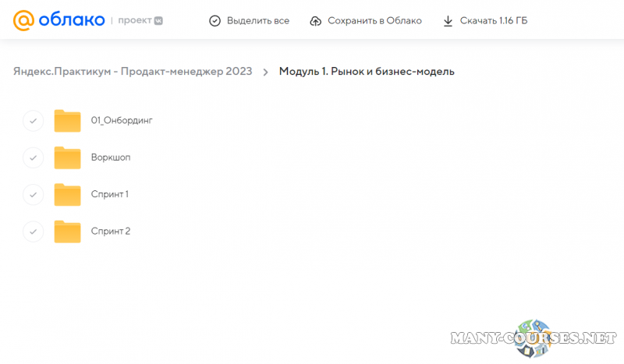This screenshot has width=624, height=364.
Task: Select the Воркшоп folder checkbox
Action: coord(33,157)
